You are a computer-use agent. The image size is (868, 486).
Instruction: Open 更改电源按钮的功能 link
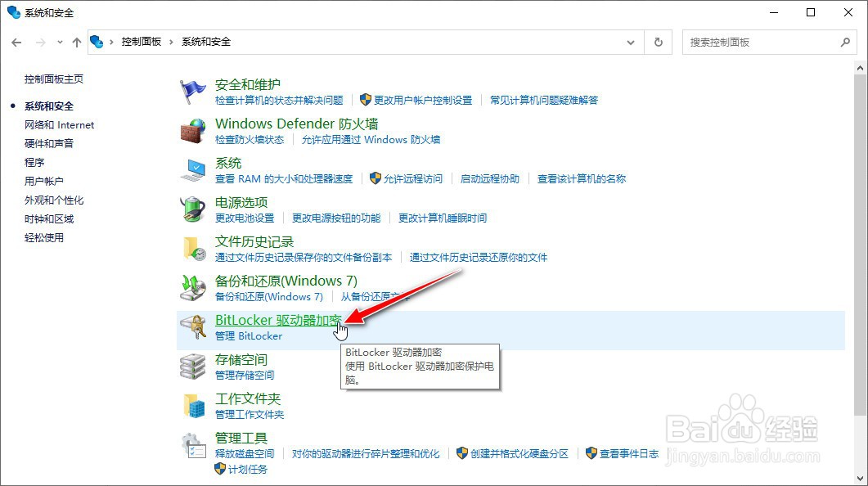[336, 218]
